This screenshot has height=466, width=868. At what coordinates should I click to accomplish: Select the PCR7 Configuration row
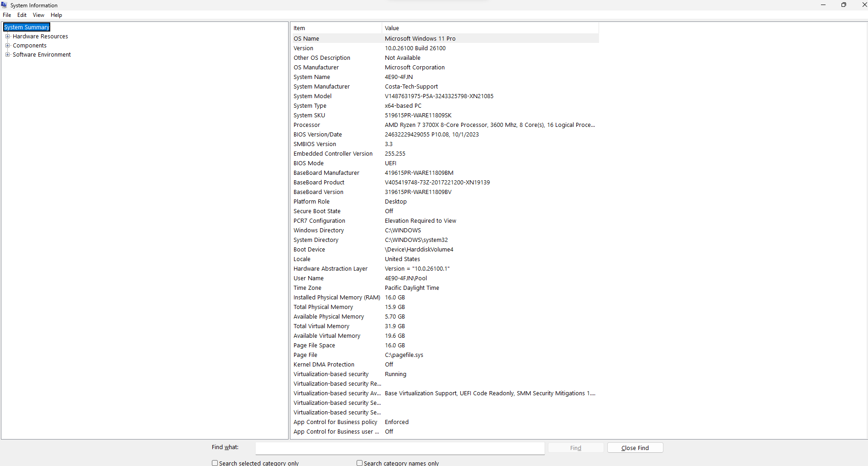pyautogui.click(x=445, y=221)
